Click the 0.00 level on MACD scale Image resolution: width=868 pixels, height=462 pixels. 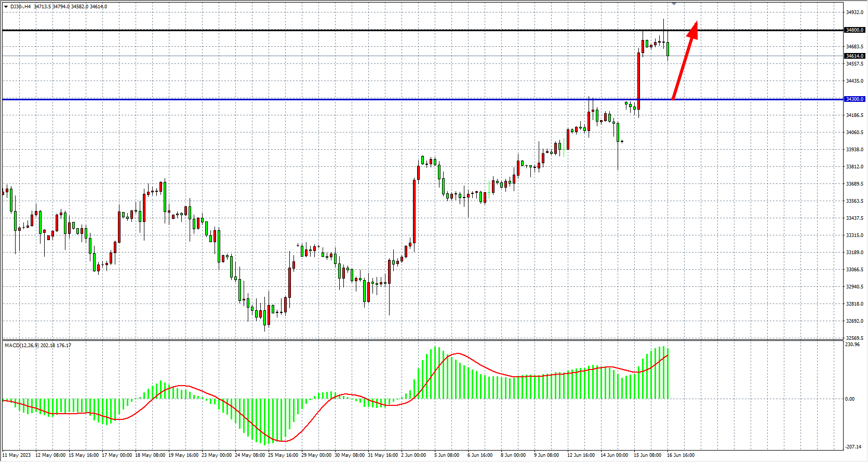pos(850,399)
